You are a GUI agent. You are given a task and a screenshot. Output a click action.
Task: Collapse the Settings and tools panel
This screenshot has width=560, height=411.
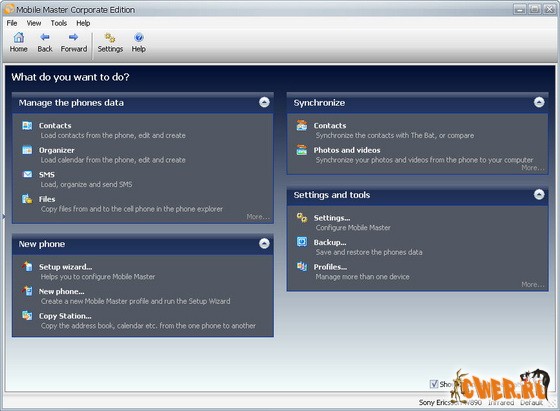tap(539, 195)
